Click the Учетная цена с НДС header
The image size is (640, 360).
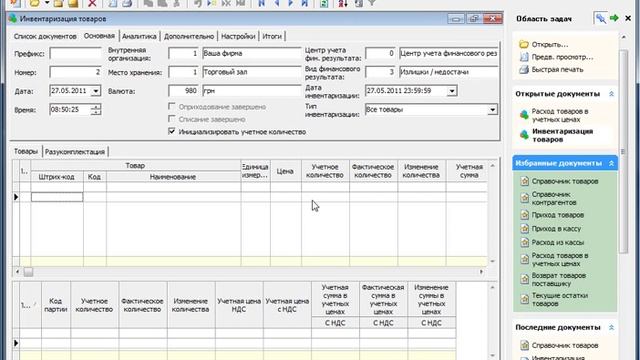point(287,305)
